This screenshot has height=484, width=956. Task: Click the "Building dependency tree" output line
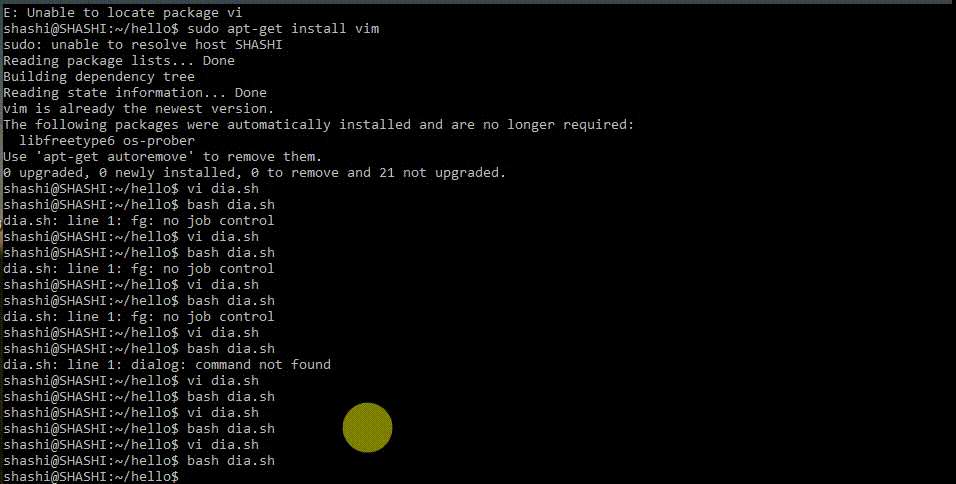99,77
